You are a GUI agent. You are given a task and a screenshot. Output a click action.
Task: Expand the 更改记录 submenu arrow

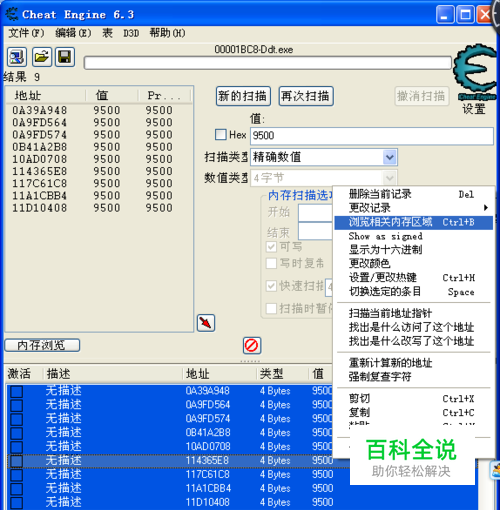click(486, 208)
